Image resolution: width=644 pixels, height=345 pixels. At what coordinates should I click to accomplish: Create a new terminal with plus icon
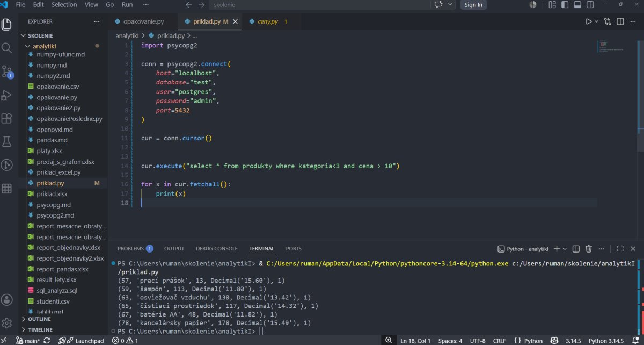pyautogui.click(x=557, y=249)
